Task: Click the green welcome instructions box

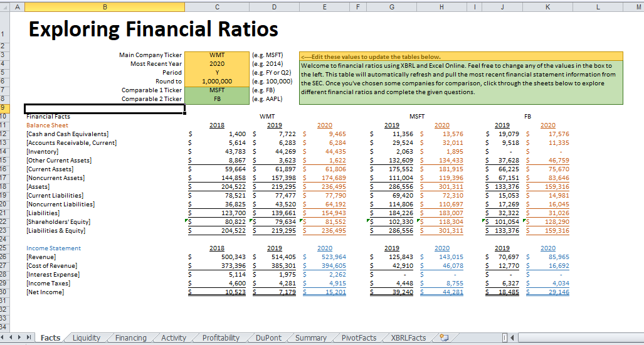Action: [x=461, y=82]
